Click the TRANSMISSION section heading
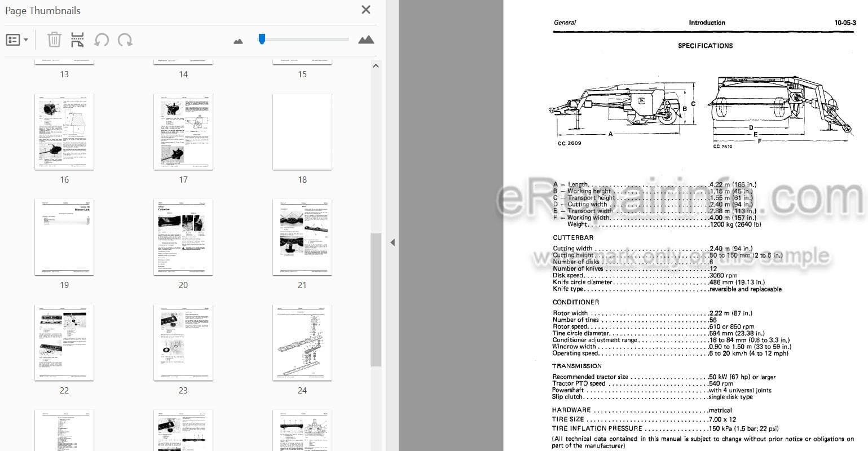 click(x=577, y=366)
